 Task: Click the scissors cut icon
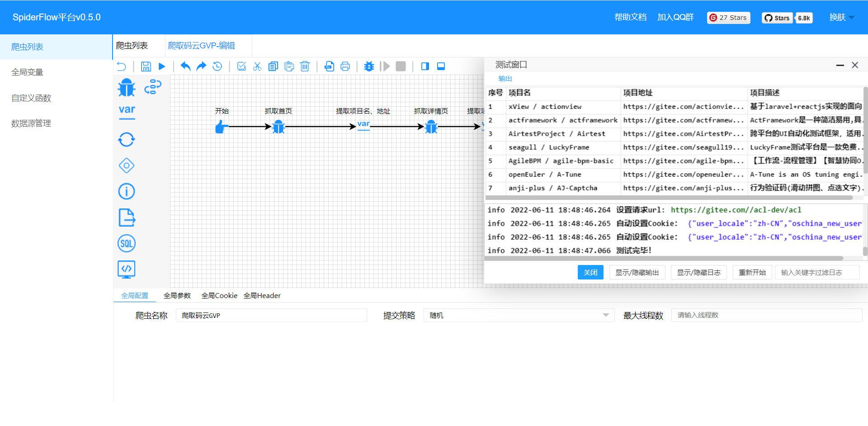pos(257,66)
